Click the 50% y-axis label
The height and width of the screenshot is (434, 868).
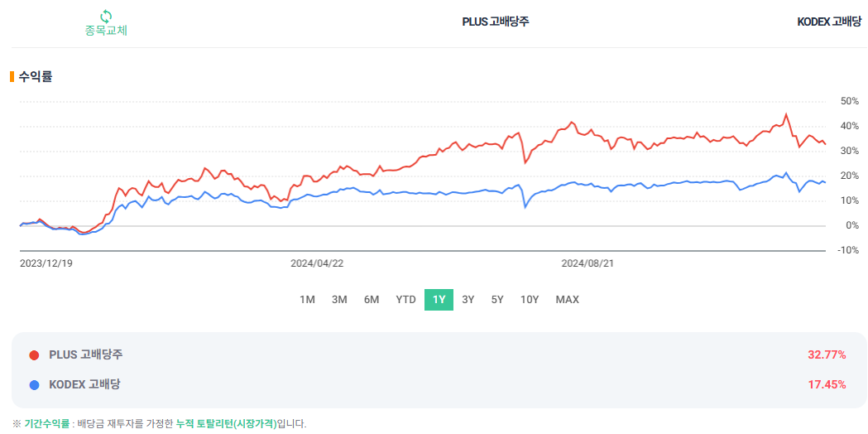tap(849, 101)
